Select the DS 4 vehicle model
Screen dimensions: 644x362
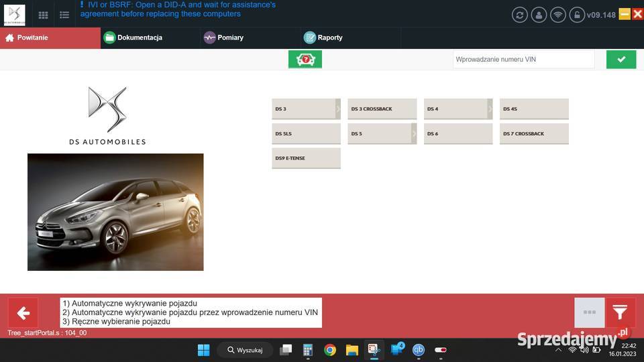click(455, 109)
